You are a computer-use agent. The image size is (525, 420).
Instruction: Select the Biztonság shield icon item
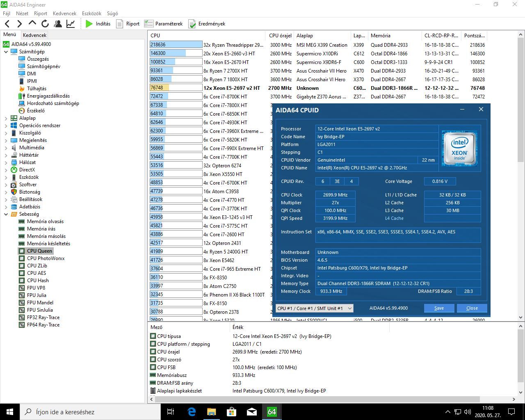(x=14, y=192)
